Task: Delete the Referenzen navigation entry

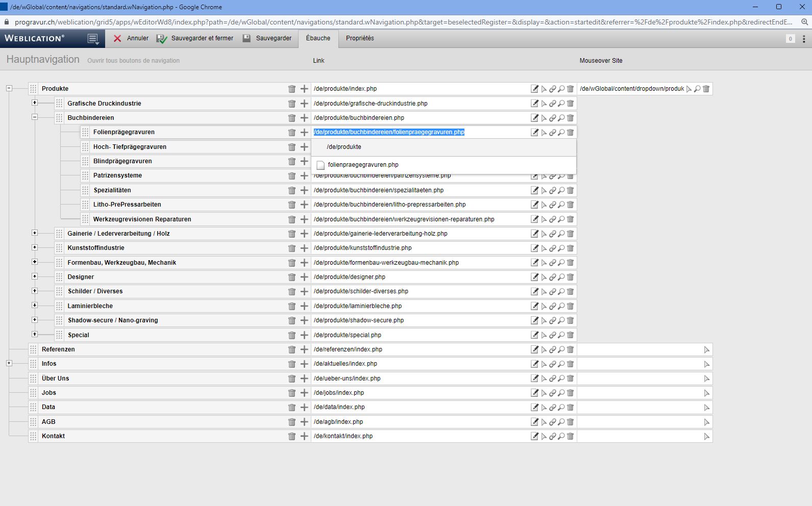Action: click(291, 350)
